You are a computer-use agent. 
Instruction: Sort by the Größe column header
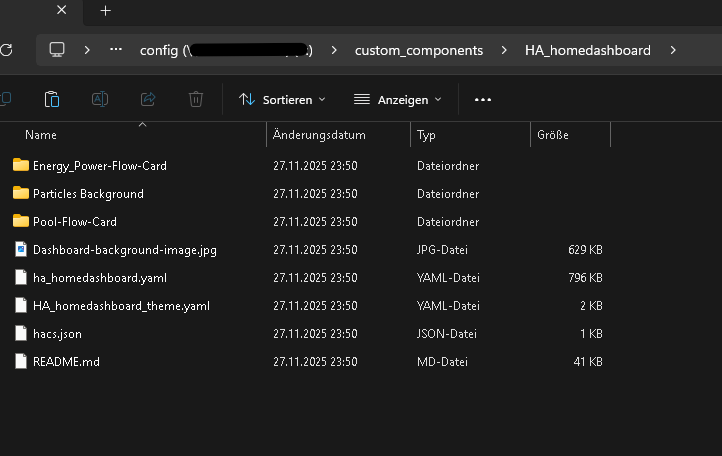[x=553, y=135]
